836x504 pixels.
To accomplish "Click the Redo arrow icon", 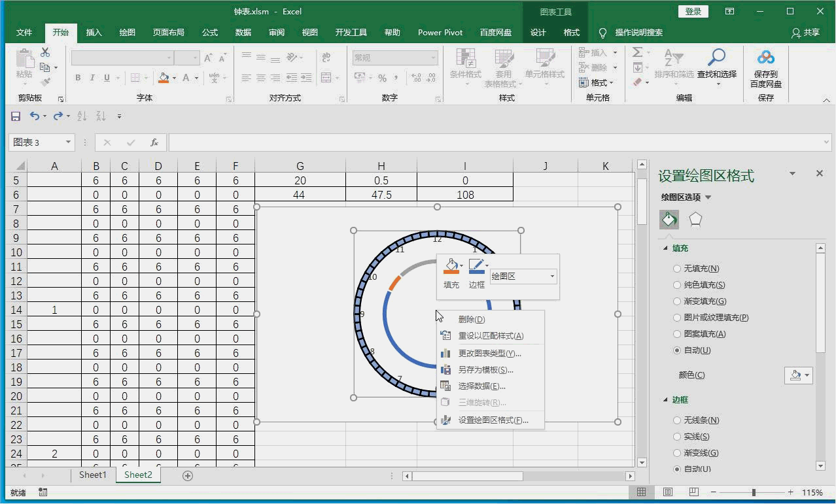I will tap(58, 116).
